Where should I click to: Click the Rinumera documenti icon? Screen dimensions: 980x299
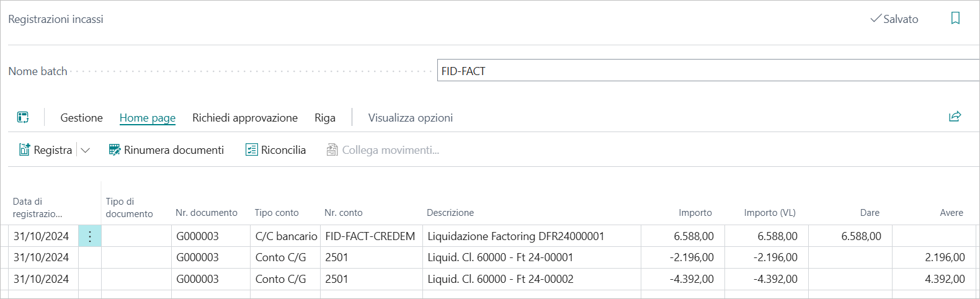[x=115, y=150]
